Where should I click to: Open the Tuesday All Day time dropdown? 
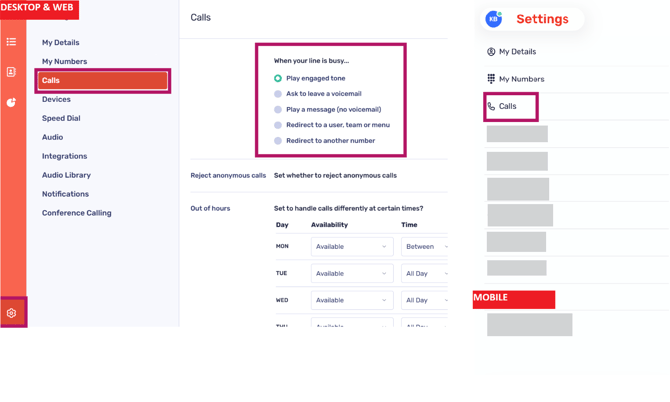pyautogui.click(x=425, y=273)
